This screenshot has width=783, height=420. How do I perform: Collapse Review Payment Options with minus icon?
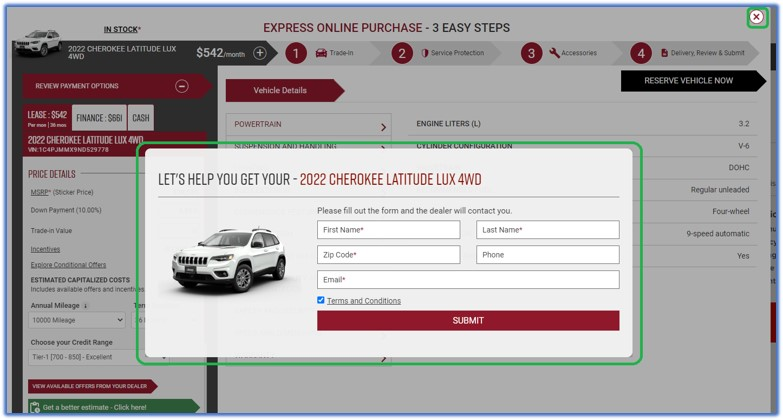[x=182, y=86]
